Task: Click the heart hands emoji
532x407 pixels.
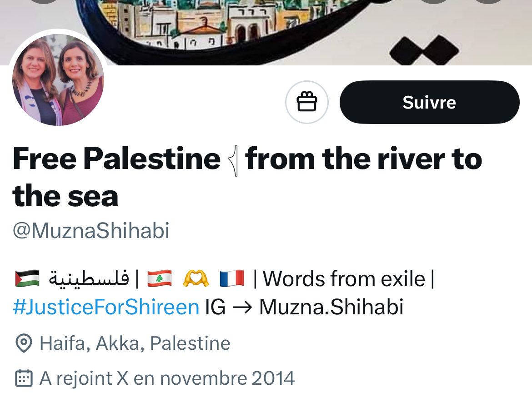Action: [x=196, y=278]
